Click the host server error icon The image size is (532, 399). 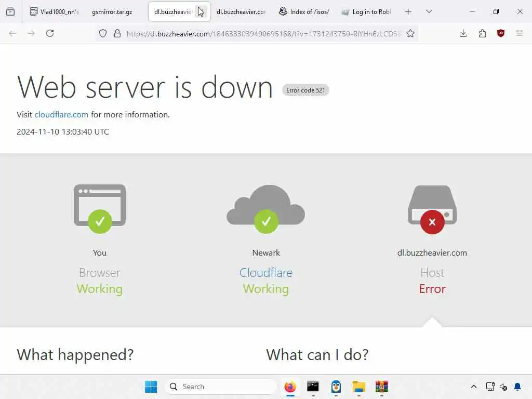(x=432, y=210)
